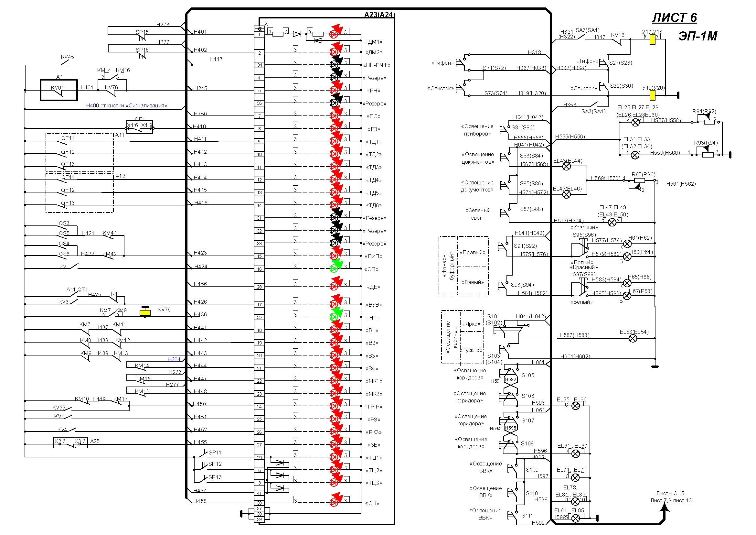
Task: Click the lamp symbol EL71...EL77
Action: [x=576, y=477]
